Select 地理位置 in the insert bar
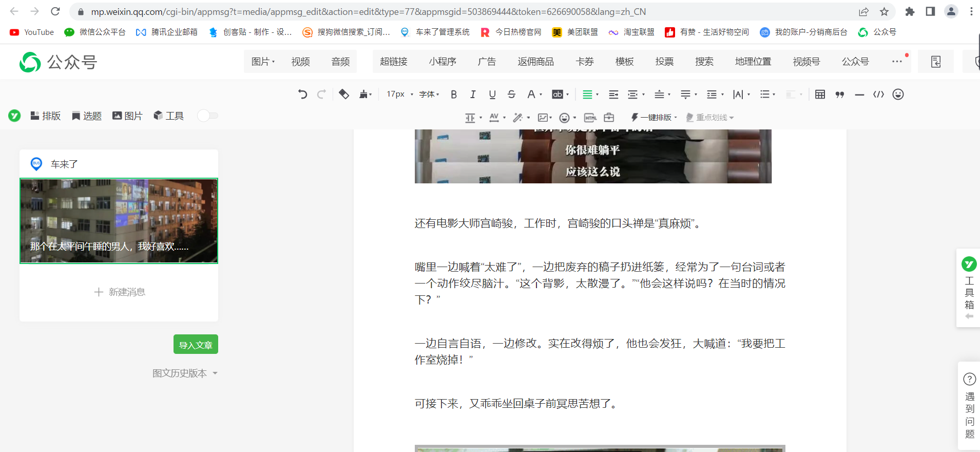 click(x=753, y=62)
